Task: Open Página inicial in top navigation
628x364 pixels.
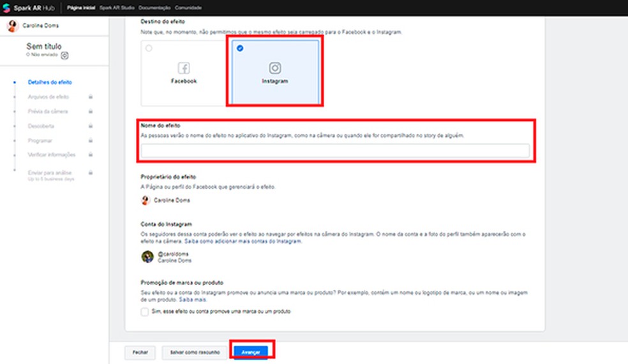Action: pos(81,8)
